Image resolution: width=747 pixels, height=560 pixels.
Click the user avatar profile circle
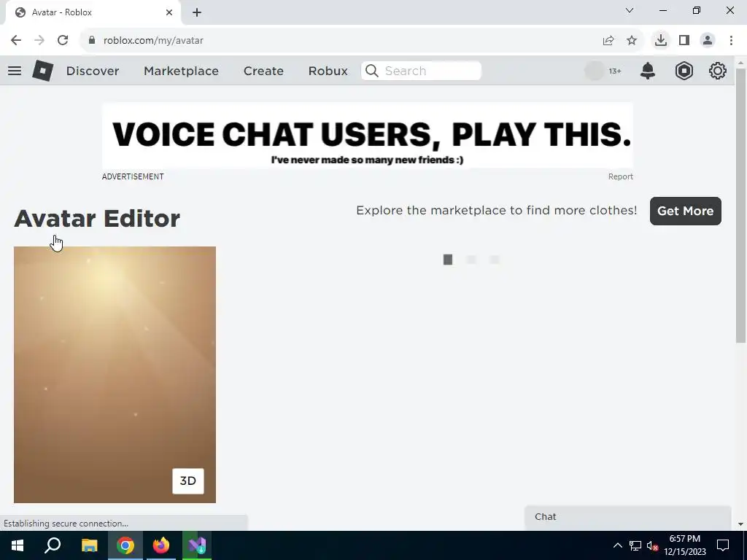pos(594,71)
